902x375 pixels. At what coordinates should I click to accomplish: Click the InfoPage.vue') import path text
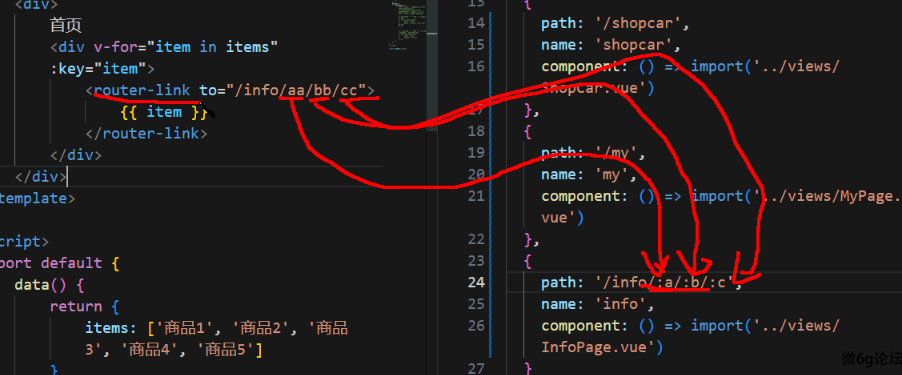click(x=602, y=347)
